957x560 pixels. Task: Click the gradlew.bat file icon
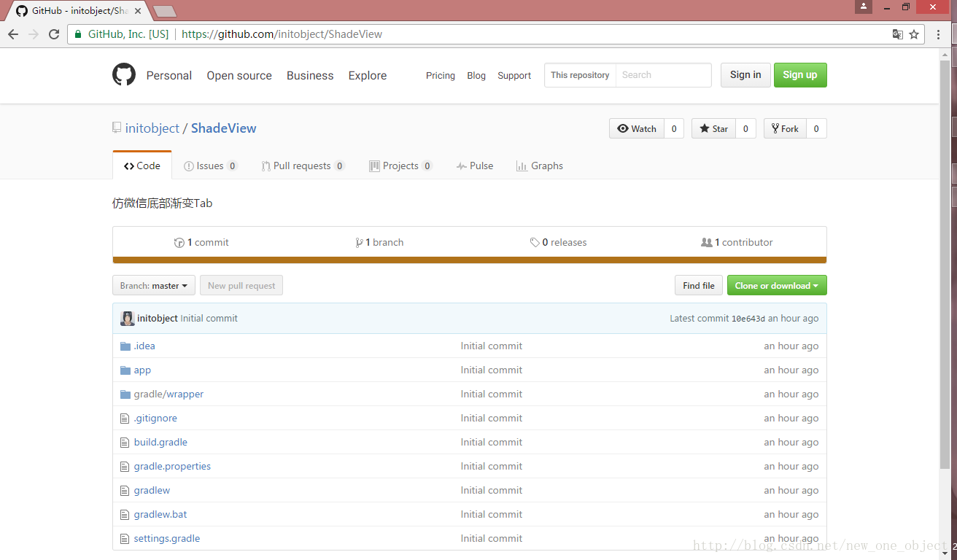125,514
